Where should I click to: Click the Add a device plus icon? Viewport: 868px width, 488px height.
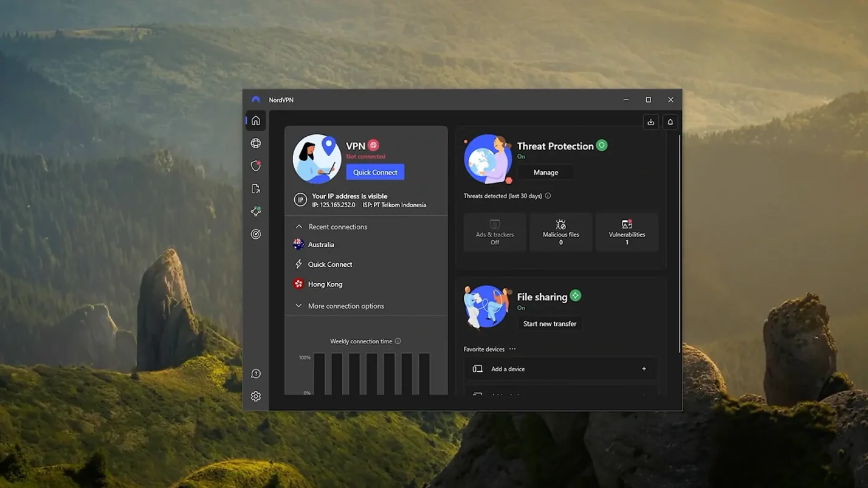644,369
